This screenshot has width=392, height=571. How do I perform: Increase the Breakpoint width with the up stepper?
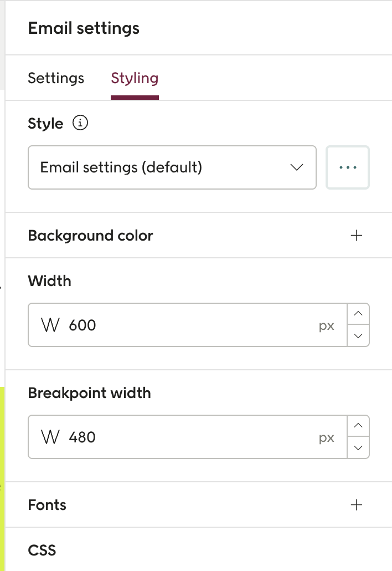coord(358,426)
